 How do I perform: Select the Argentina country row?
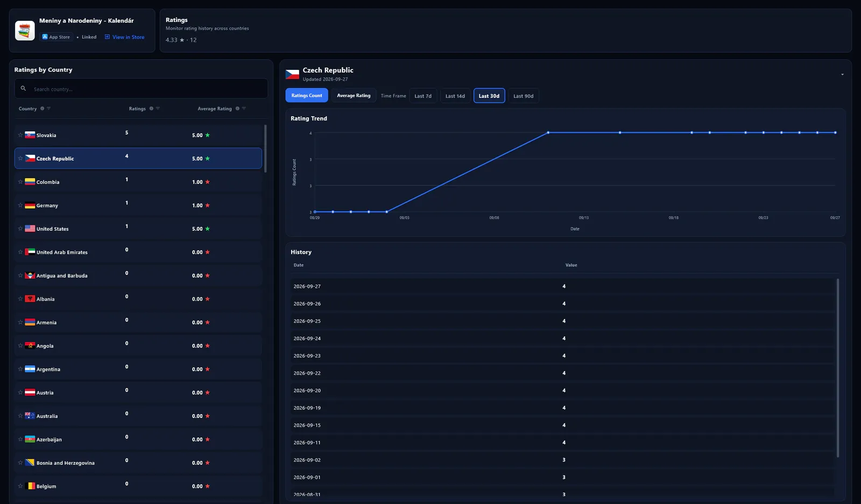pos(138,369)
